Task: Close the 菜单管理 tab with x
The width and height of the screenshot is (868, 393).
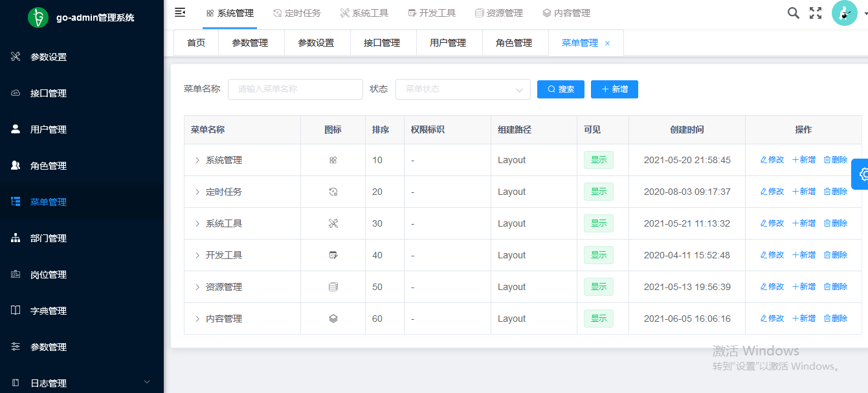Action: tap(607, 43)
